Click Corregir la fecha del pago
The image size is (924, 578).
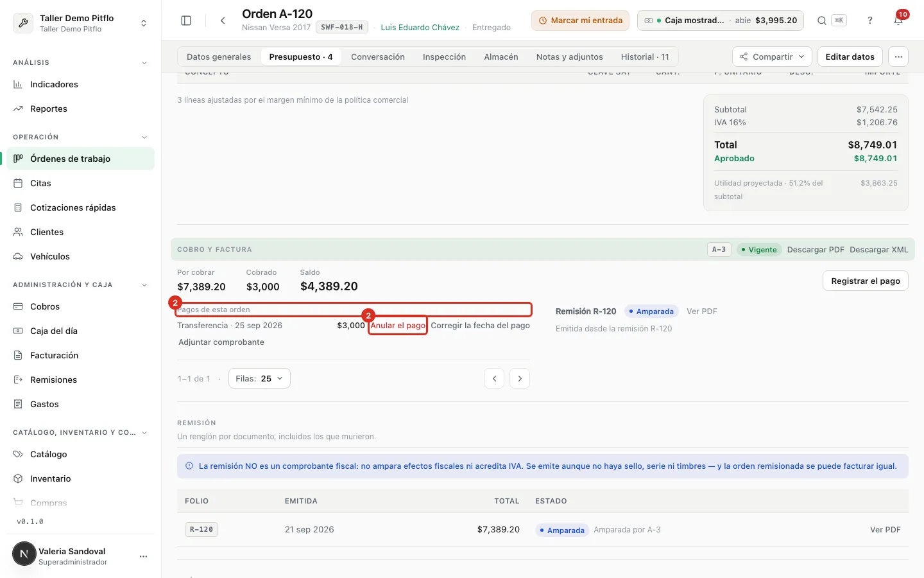click(481, 326)
